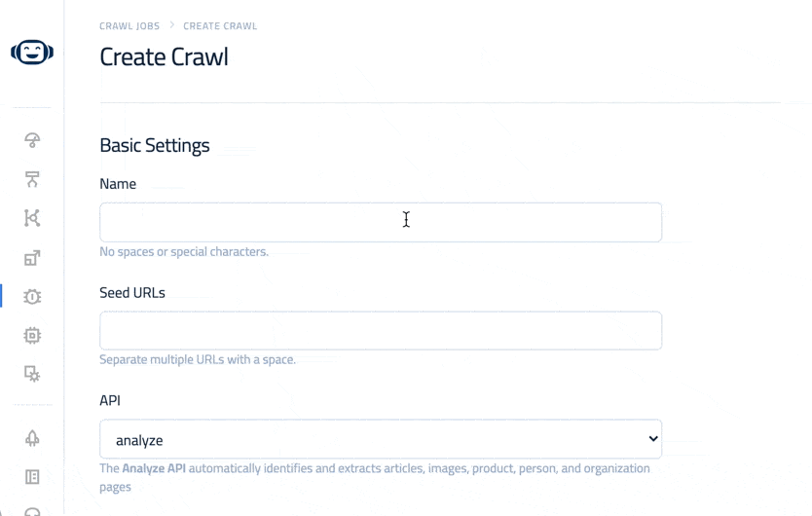Click the large Create Crawl page title
Viewport: 812px width, 516px height.
(164, 57)
